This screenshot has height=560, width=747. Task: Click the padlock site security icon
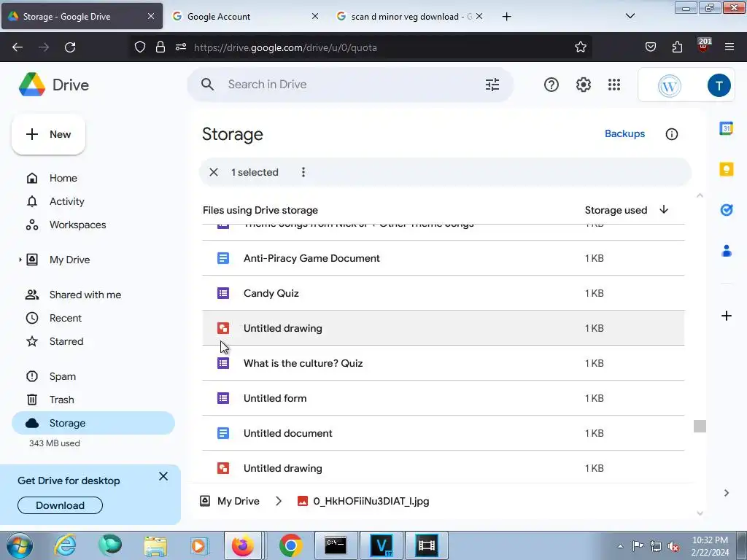160,47
